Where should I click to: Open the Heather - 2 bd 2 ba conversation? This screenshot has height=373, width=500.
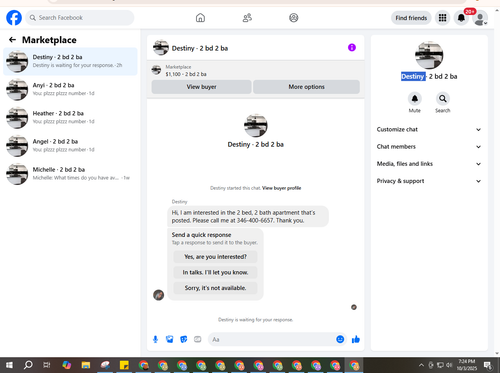[70, 118]
